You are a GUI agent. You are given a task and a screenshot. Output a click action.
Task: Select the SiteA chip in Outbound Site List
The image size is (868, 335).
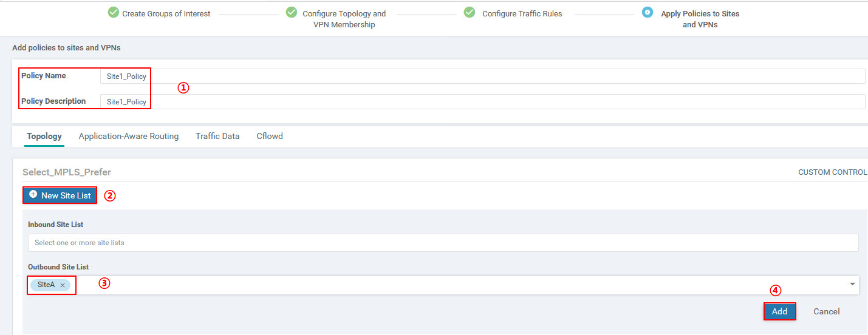46,285
